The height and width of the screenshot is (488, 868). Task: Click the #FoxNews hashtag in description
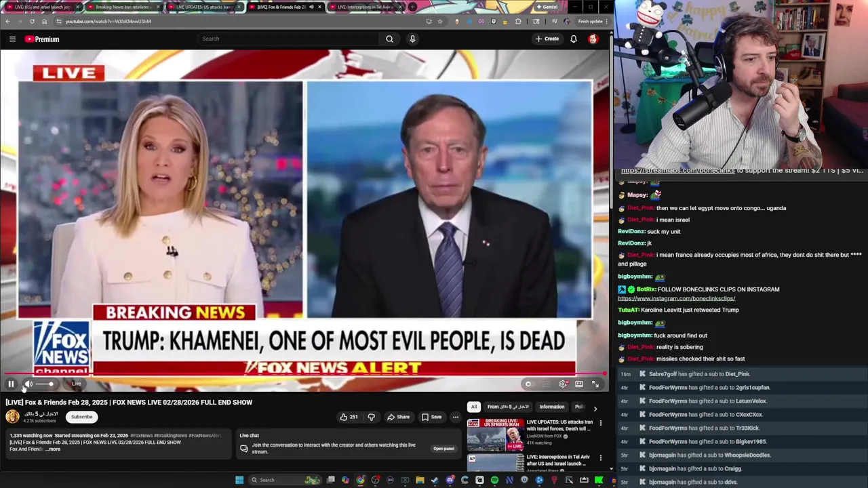[x=141, y=436]
